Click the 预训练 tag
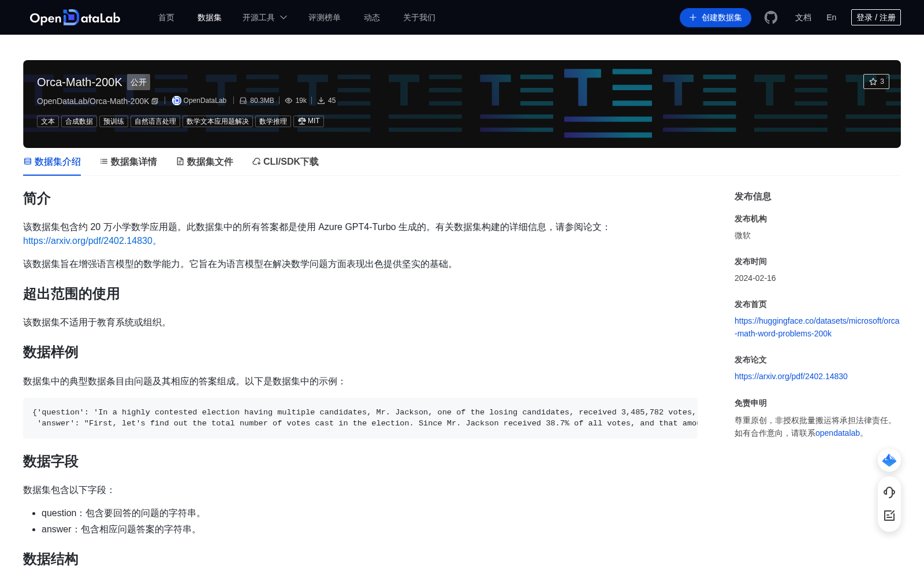 tap(114, 121)
